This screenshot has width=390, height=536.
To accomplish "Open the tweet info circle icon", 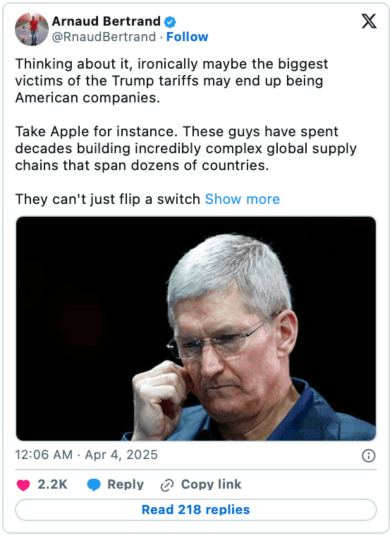I will [368, 455].
